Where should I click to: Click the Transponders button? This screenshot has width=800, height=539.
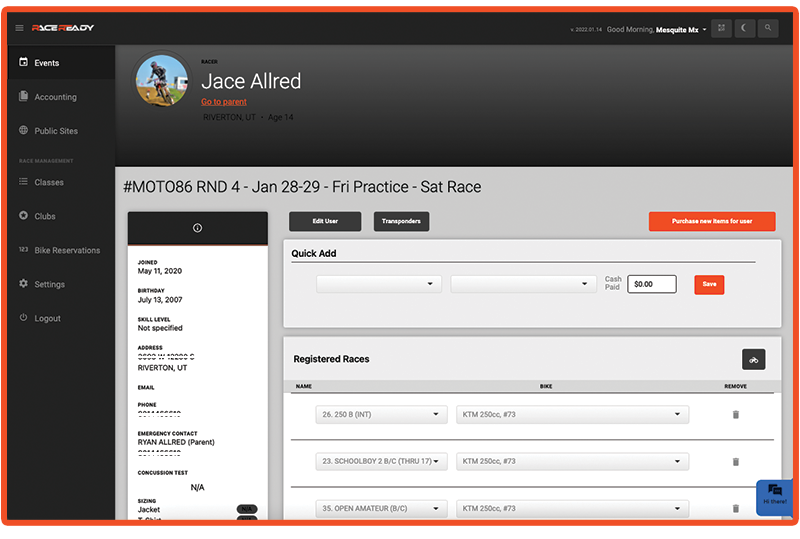401,222
